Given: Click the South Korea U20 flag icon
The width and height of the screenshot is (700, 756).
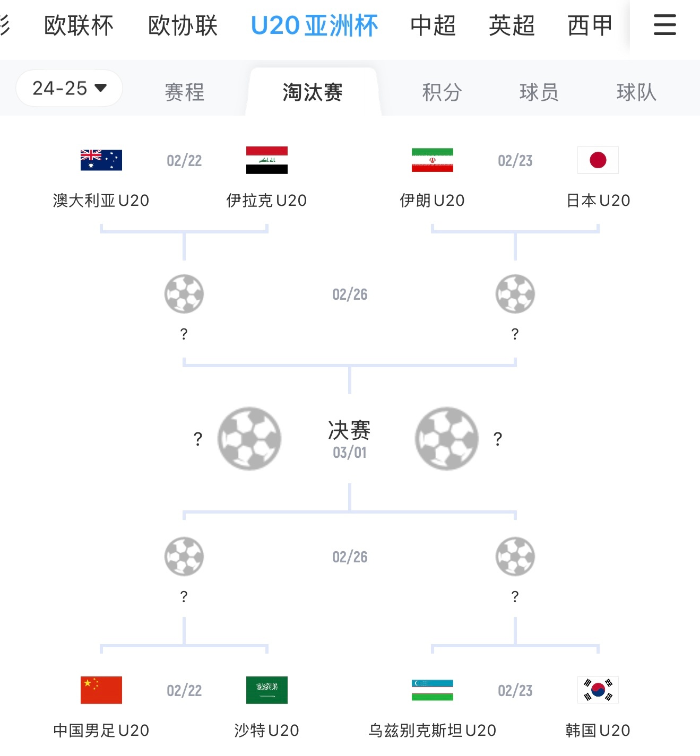Looking at the screenshot, I should (x=598, y=690).
